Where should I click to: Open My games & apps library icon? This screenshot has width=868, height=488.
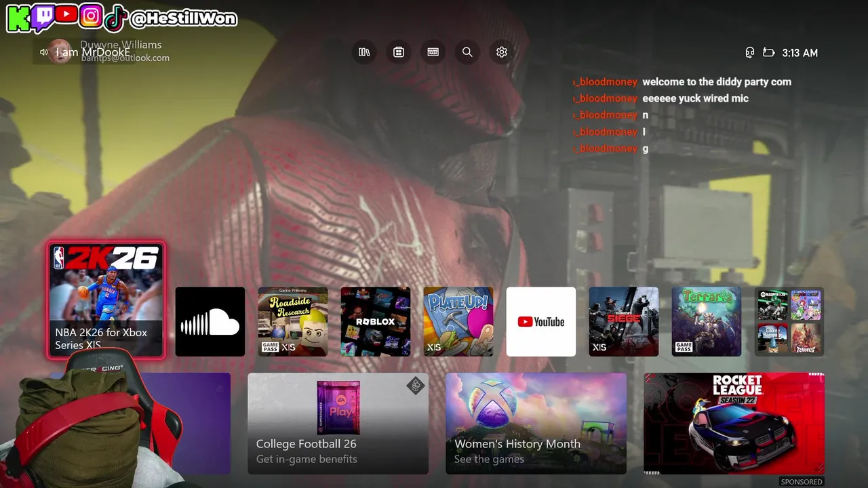click(x=364, y=52)
